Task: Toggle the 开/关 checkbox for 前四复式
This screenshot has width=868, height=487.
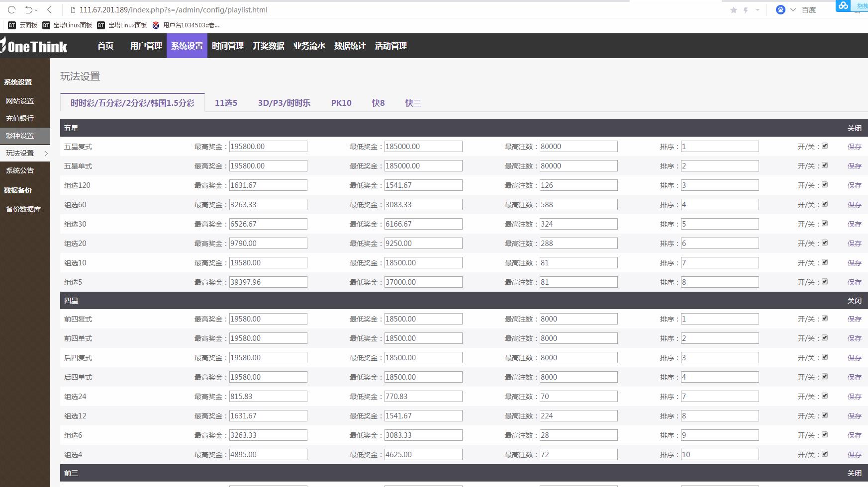Action: coord(824,319)
